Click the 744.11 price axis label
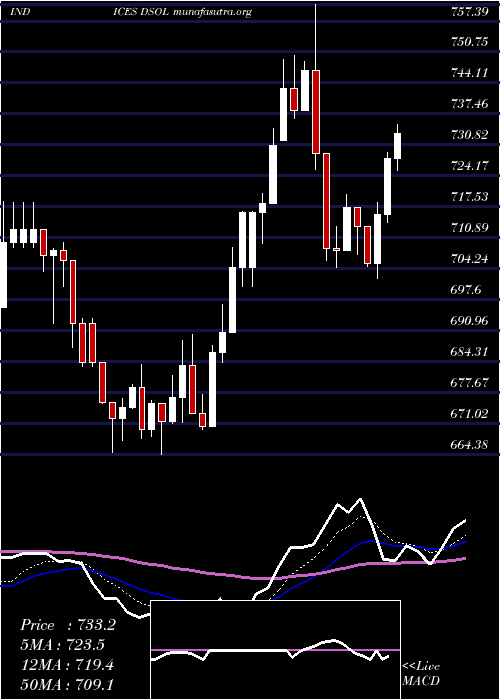The width and height of the screenshot is (500, 700). (469, 73)
